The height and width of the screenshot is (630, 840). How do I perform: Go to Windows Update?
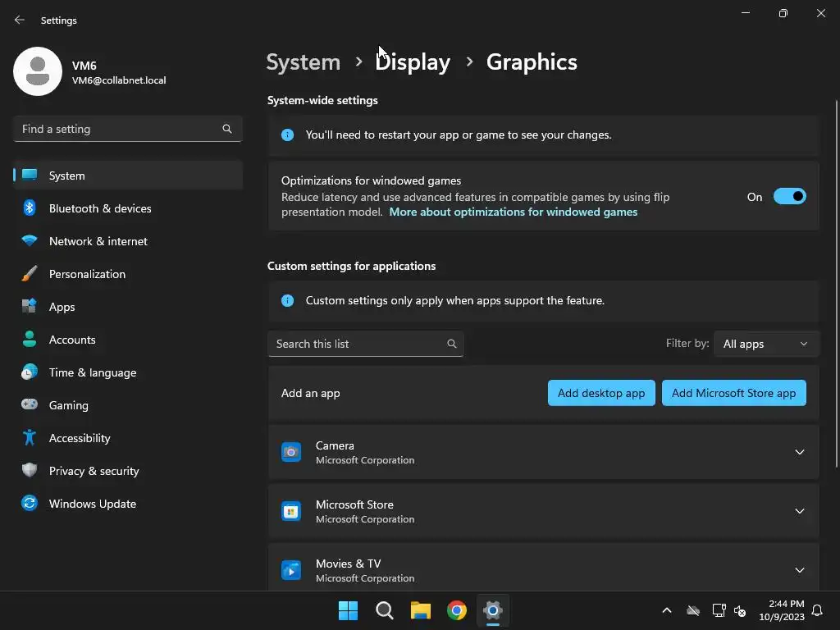coord(128,503)
